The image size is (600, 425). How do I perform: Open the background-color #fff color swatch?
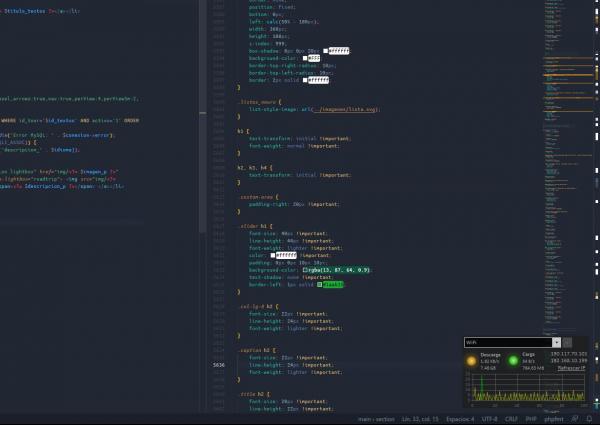(305, 58)
